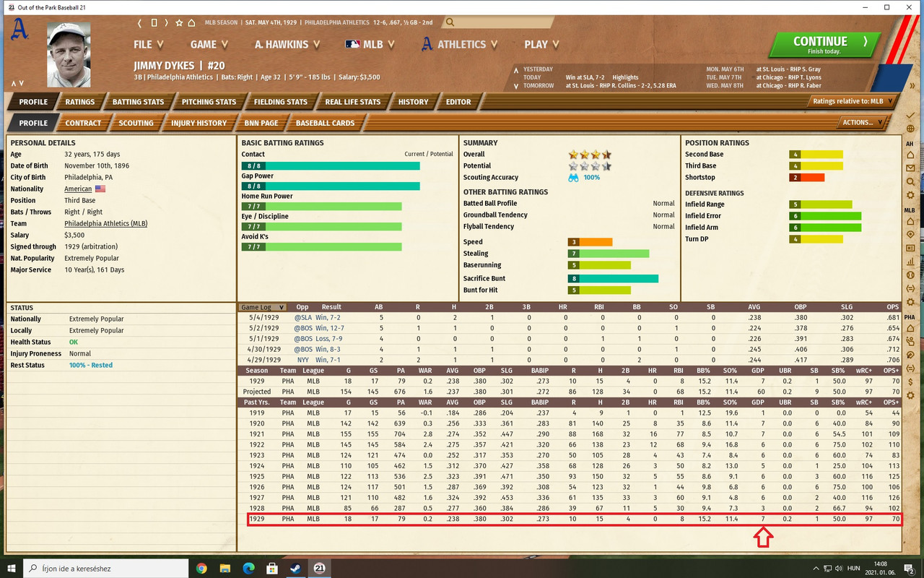This screenshot has width=924, height=578.
Task: Open the MLB section settings gear
Action: [x=910, y=301]
